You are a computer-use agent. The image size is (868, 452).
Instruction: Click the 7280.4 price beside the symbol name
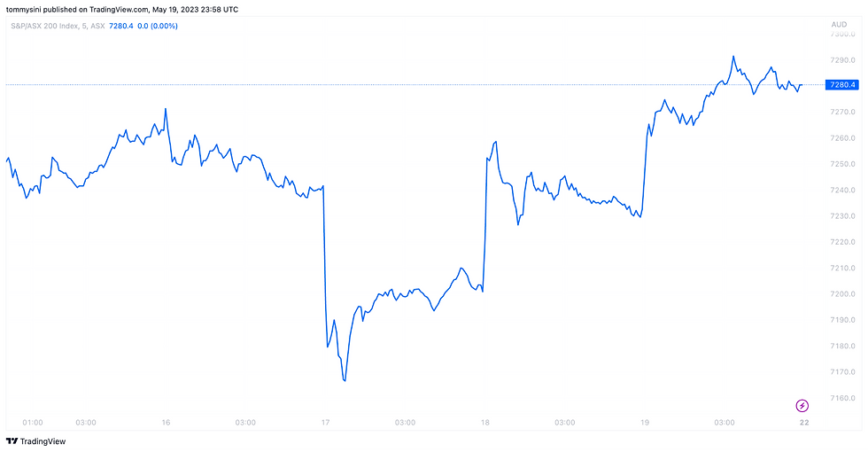(x=120, y=26)
